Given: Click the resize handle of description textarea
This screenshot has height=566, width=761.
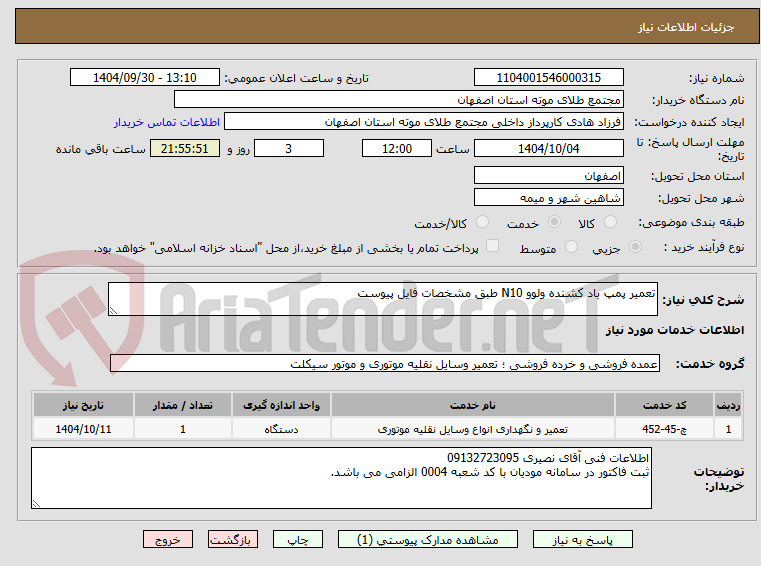Looking at the screenshot, I should tap(113, 311).
